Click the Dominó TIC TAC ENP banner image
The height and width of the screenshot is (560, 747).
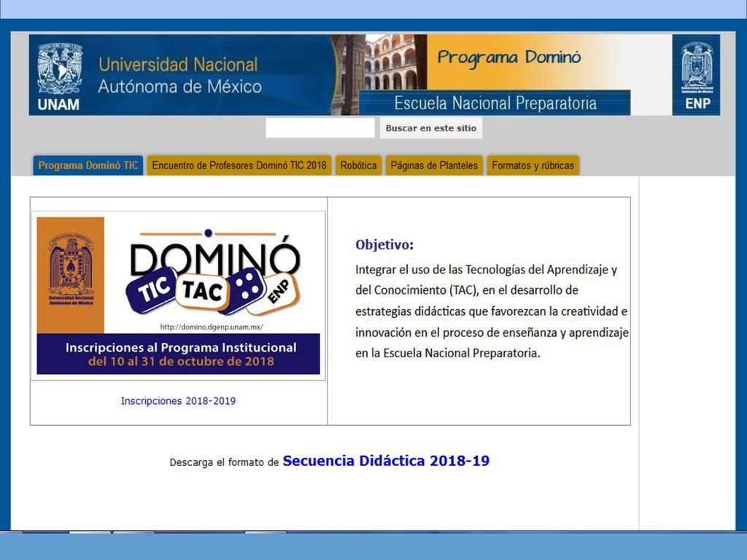click(178, 296)
